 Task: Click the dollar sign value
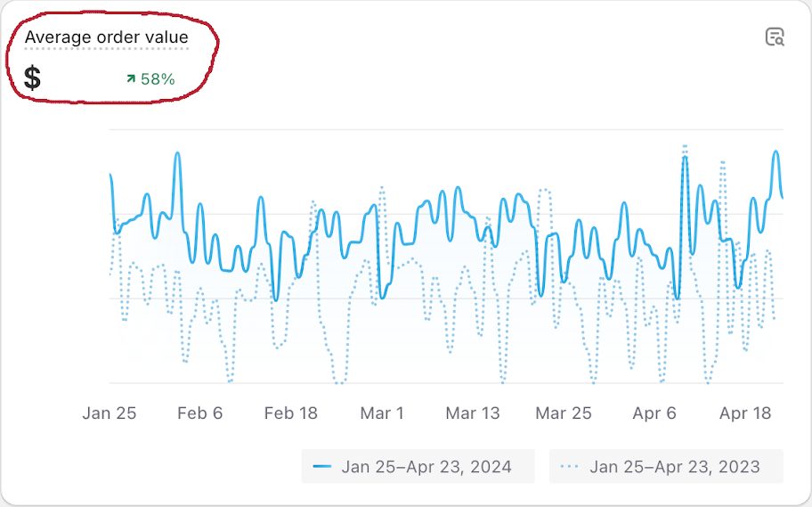32,78
